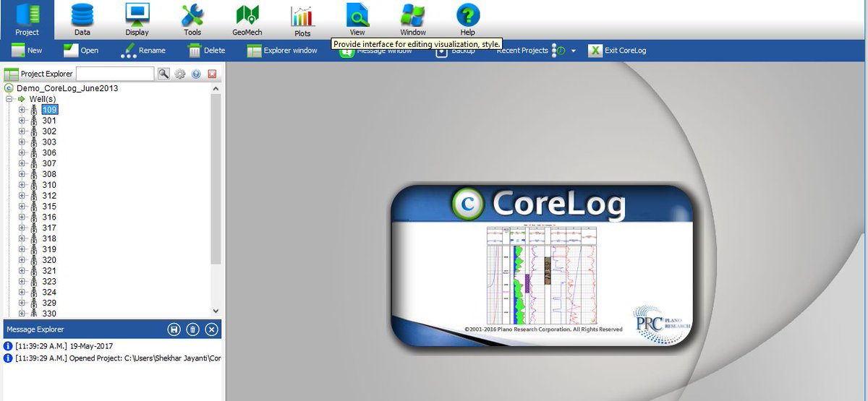Show the Message window

[375, 52]
